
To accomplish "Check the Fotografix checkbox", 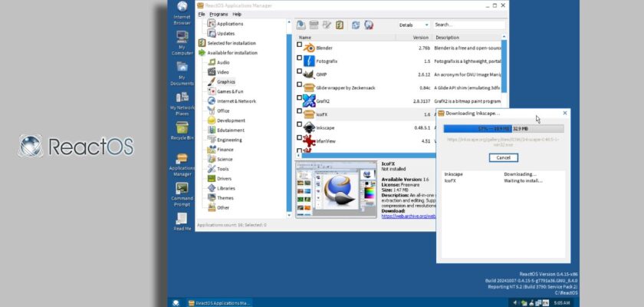I will tap(300, 58).
